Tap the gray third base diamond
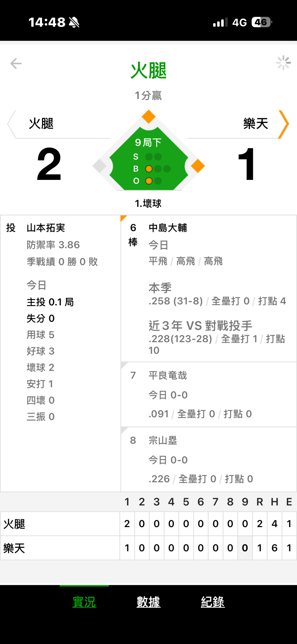297x644 pixels. pyautogui.click(x=100, y=166)
